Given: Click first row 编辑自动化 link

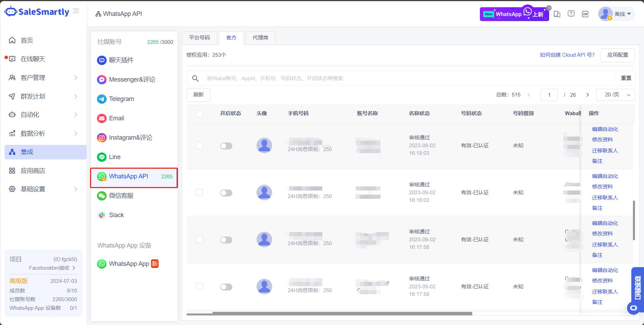Looking at the screenshot, I should (605, 129).
